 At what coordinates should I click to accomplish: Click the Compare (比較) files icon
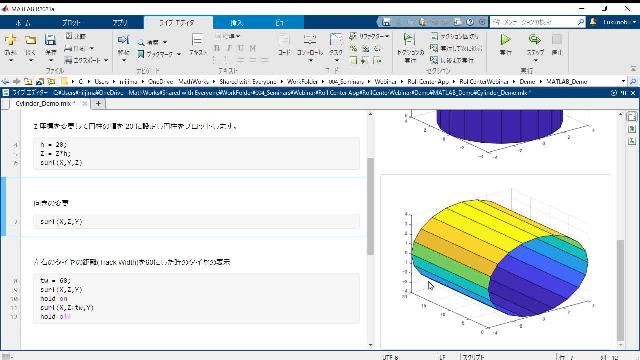pyautogui.click(x=69, y=36)
